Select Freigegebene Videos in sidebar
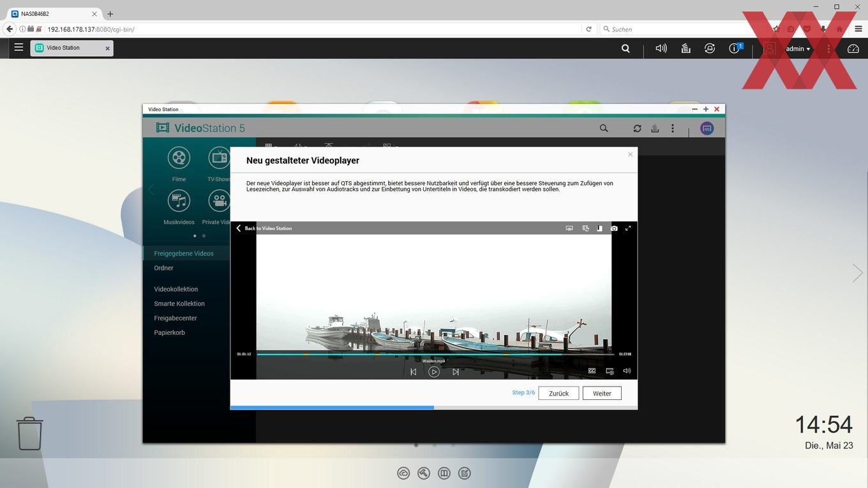 coord(184,253)
